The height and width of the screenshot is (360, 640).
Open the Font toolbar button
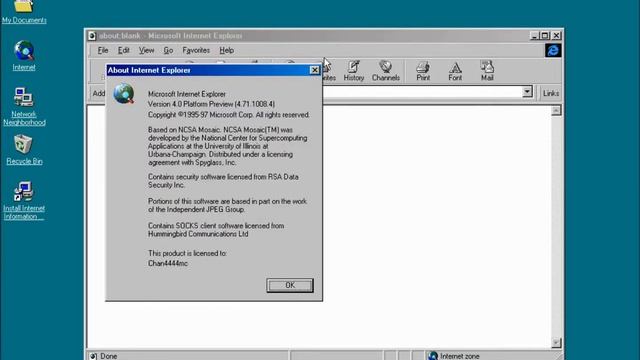[455, 71]
